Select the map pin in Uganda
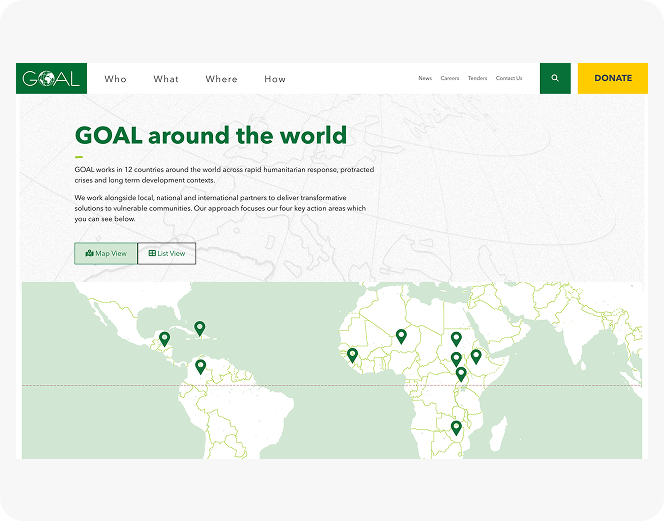 pos(461,374)
